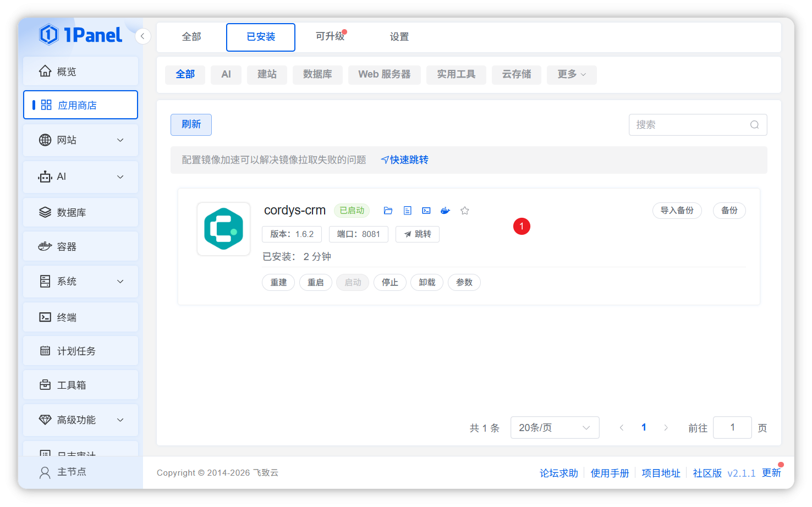Screen dimensions: 812x507
Task: Open the 容器 containers page
Action: pos(80,246)
